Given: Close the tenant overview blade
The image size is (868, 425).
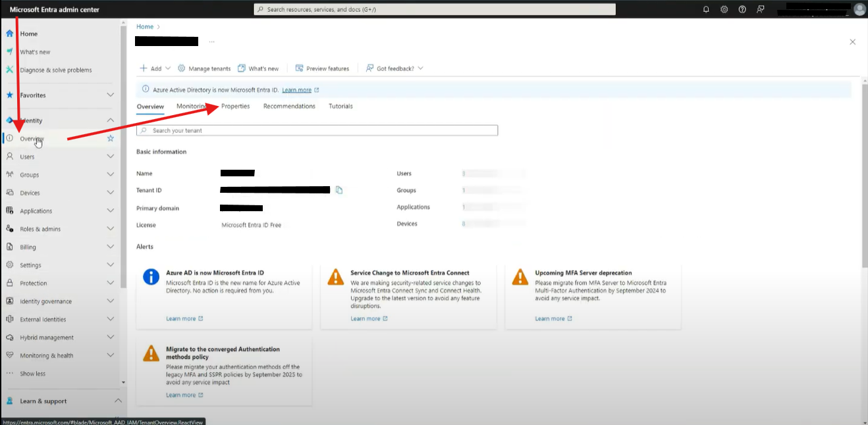Looking at the screenshot, I should (x=852, y=41).
